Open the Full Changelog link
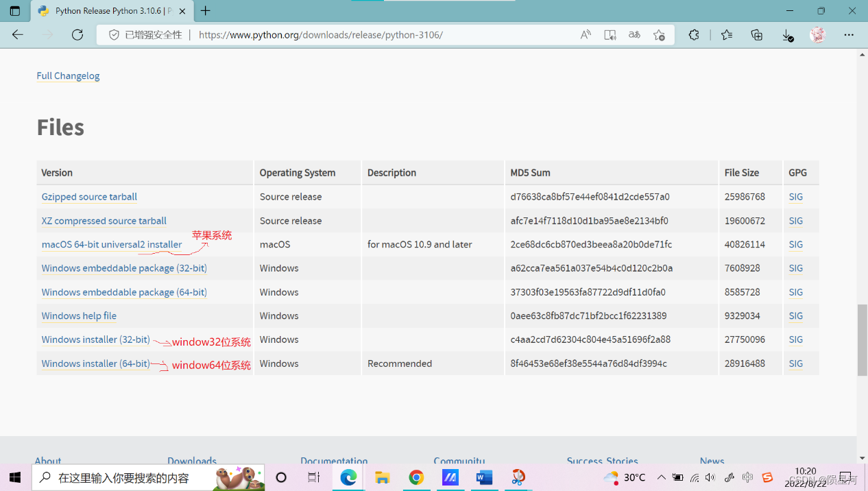868x491 pixels. click(x=68, y=75)
